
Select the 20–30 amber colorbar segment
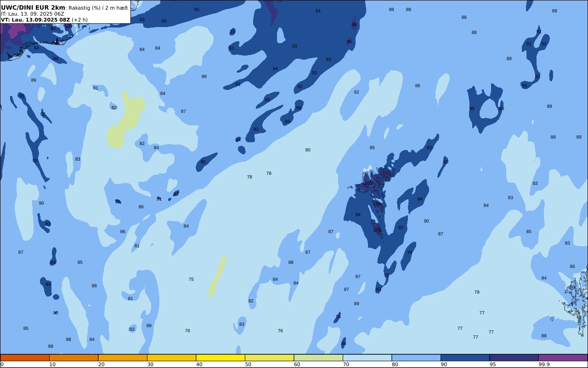click(x=123, y=357)
